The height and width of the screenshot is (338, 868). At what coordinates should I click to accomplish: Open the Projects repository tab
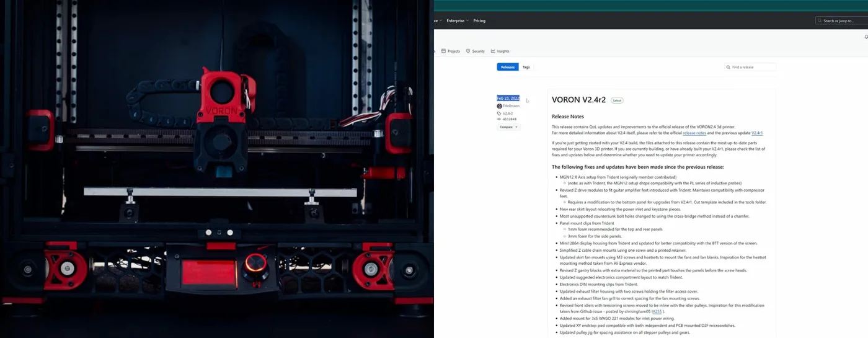click(451, 51)
